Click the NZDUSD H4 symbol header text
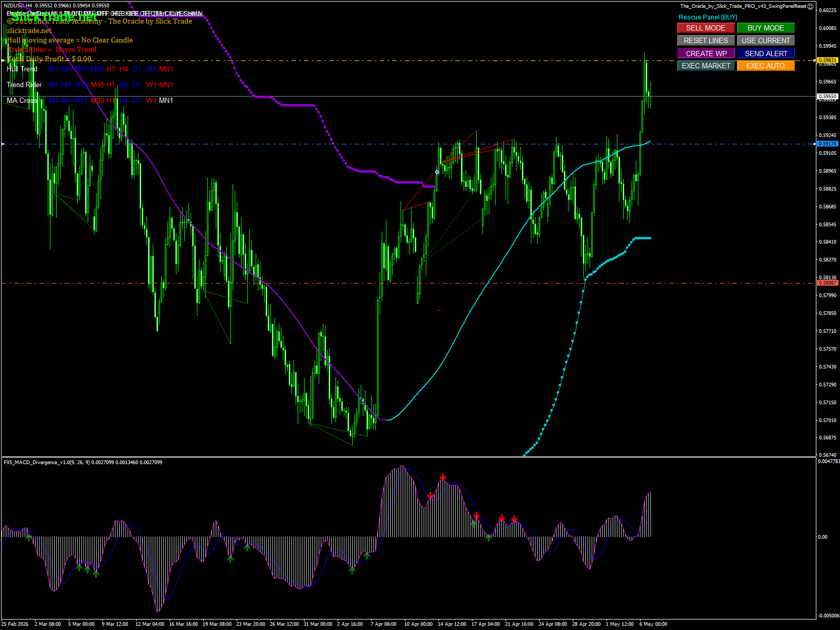The height and width of the screenshot is (630, 840). 18,6
